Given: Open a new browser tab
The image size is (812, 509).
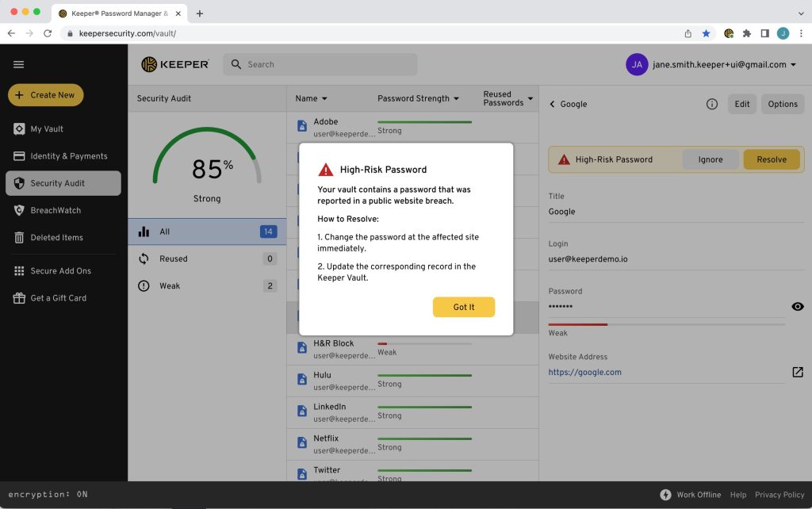Looking at the screenshot, I should tap(199, 13).
